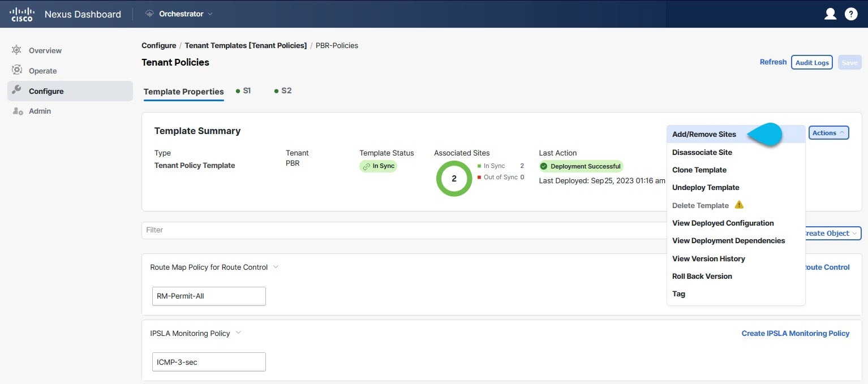Click the Configure wrench icon
868x384 pixels.
[x=16, y=90]
